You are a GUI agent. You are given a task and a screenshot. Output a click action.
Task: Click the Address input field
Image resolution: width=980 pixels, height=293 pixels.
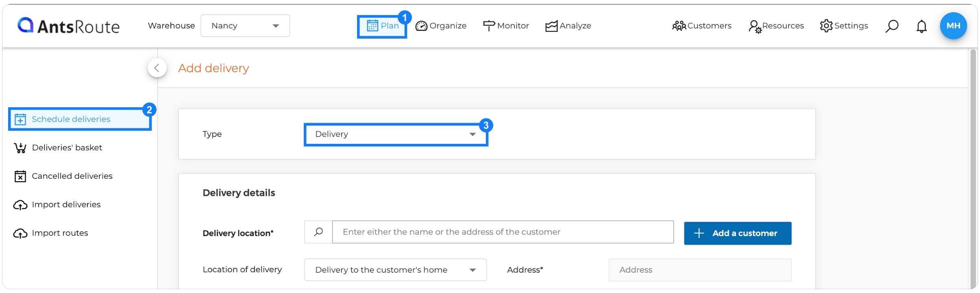(x=700, y=270)
